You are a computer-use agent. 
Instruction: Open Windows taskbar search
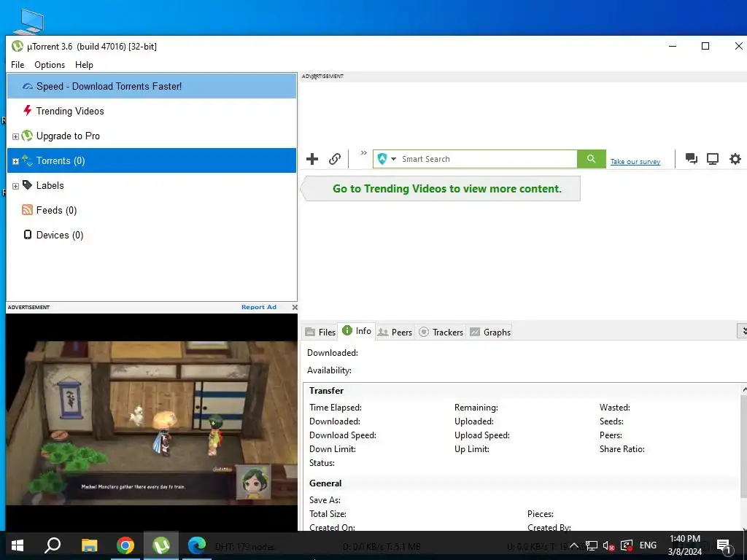click(x=53, y=545)
